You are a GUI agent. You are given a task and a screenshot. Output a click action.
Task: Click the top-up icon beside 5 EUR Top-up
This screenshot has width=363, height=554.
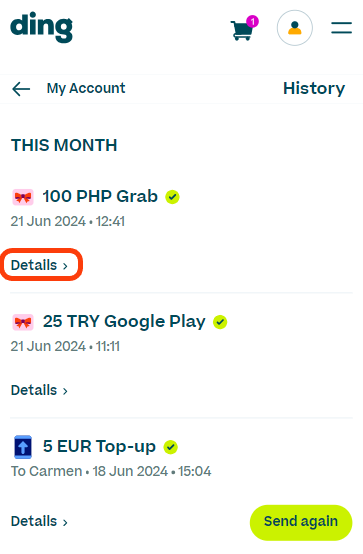[x=23, y=447]
